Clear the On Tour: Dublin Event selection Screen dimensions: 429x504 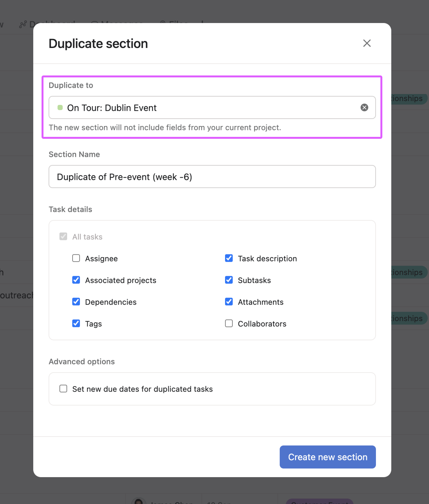364,107
